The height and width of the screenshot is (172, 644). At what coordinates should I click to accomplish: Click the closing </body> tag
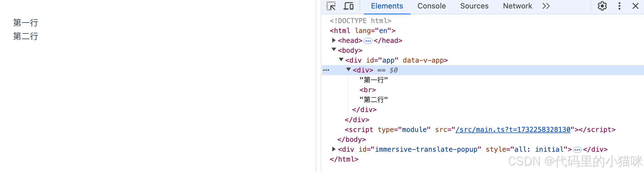tap(352, 140)
